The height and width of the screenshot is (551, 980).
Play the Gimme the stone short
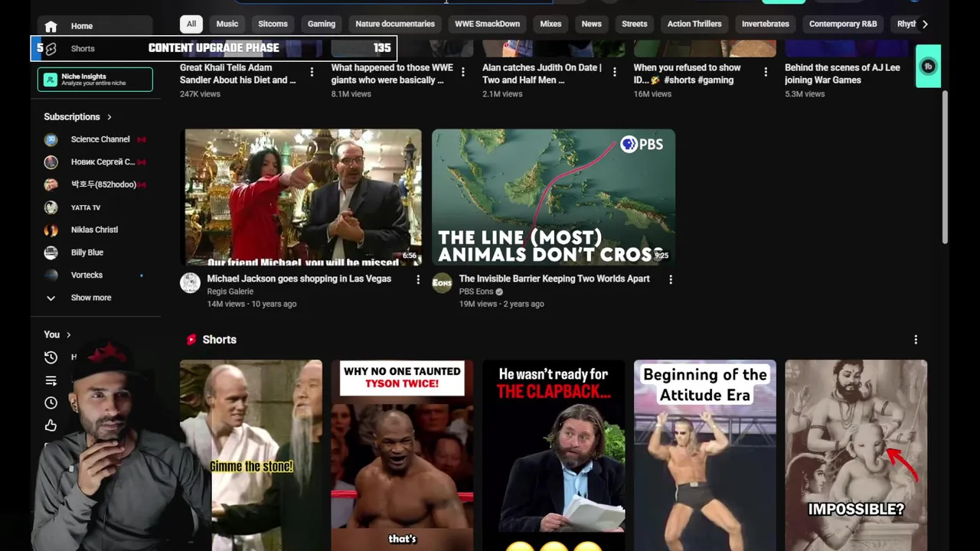pos(251,455)
